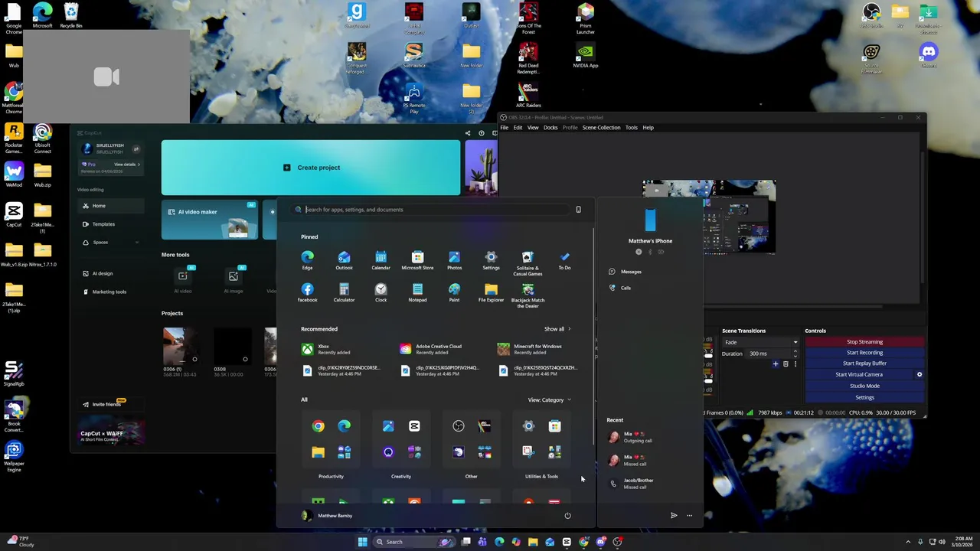Open the NVIDIA App desktop shortcut
The image size is (980, 551).
pyautogui.click(x=586, y=56)
